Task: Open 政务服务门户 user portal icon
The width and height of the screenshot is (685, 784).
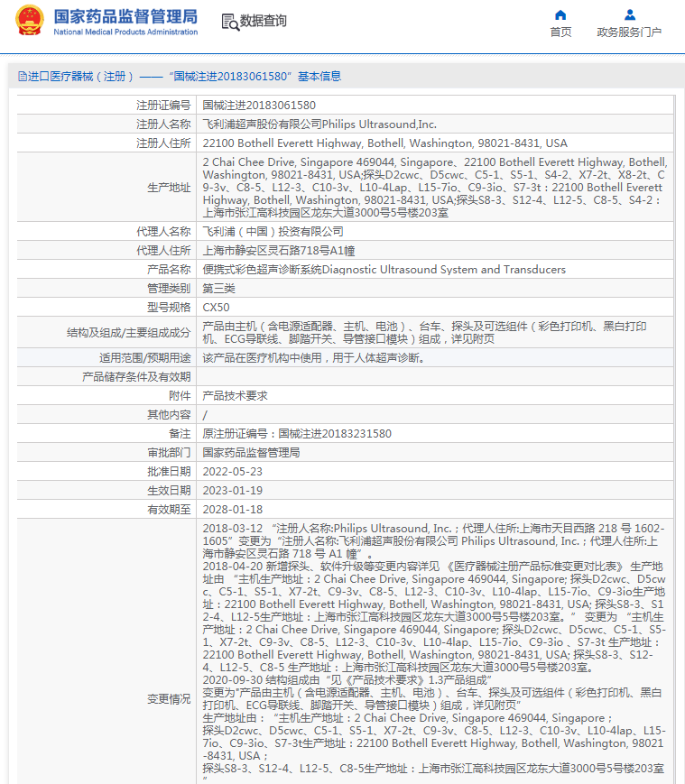Action: coord(630,14)
